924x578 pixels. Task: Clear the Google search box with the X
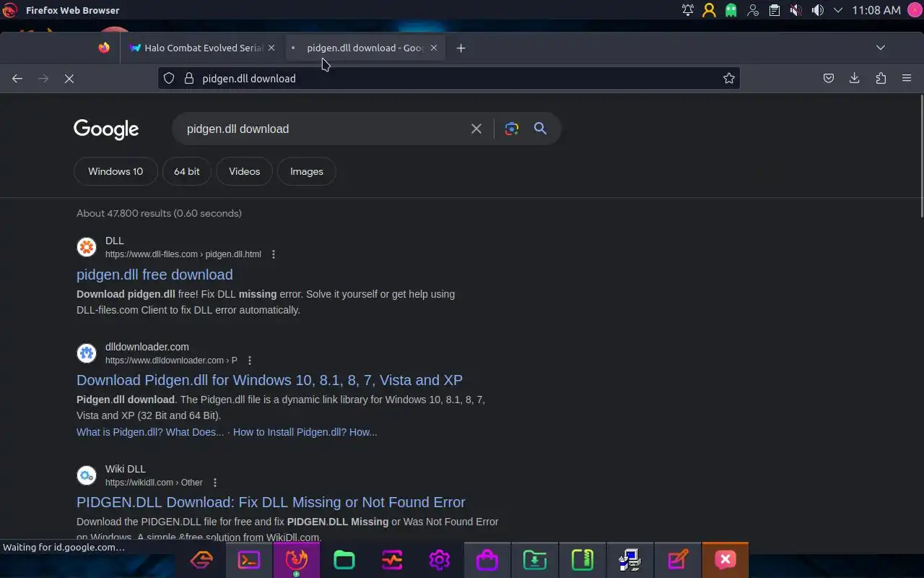[476, 129]
